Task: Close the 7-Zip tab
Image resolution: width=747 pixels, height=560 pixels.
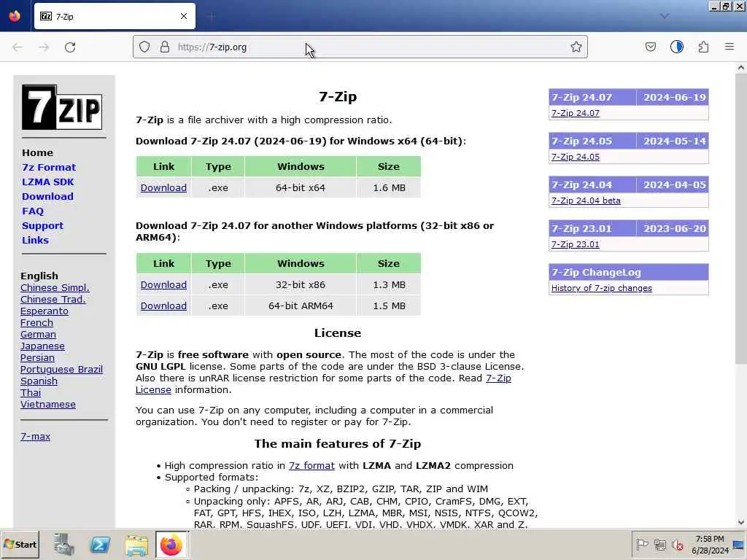Action: pyautogui.click(x=184, y=16)
